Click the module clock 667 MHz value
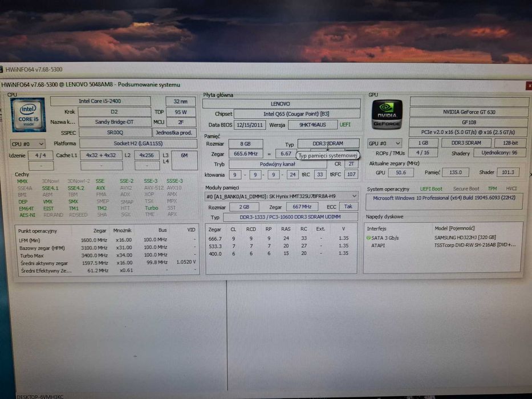The height and width of the screenshot is (399, 532). click(x=302, y=206)
